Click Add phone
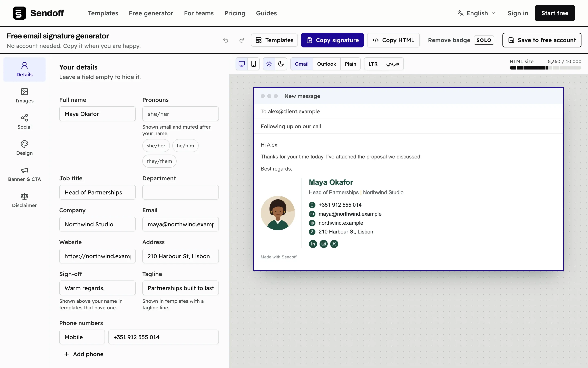588x368 pixels. coord(84,354)
